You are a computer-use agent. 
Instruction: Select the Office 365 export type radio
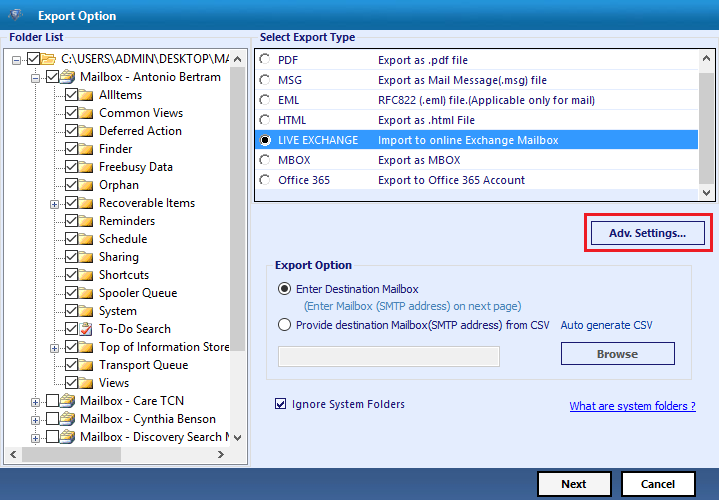point(265,180)
